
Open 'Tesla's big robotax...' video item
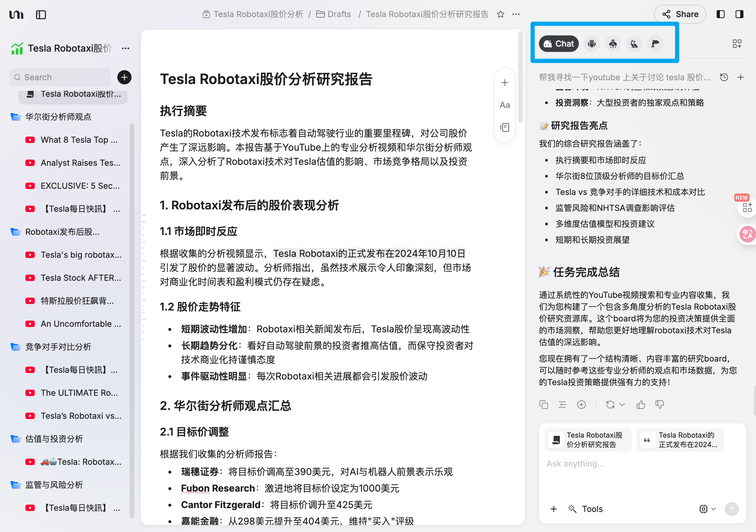tap(73, 255)
